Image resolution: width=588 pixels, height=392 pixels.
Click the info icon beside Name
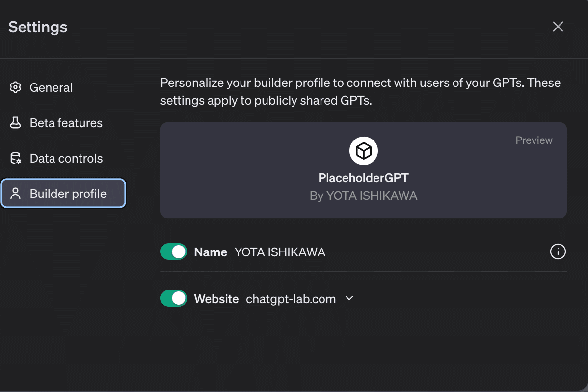pyautogui.click(x=558, y=252)
